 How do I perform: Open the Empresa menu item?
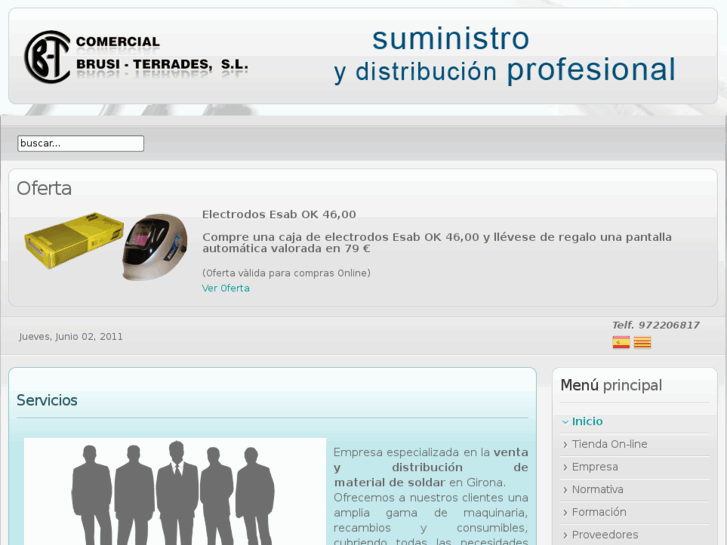(x=595, y=467)
